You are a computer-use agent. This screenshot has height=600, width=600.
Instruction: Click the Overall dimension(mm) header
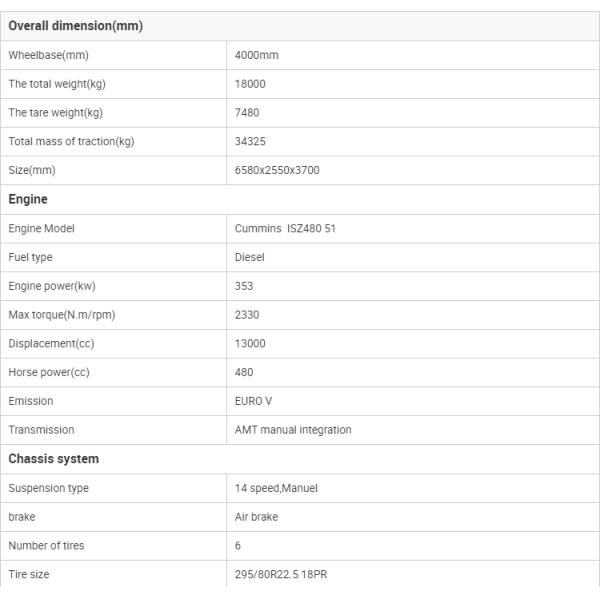click(x=76, y=26)
